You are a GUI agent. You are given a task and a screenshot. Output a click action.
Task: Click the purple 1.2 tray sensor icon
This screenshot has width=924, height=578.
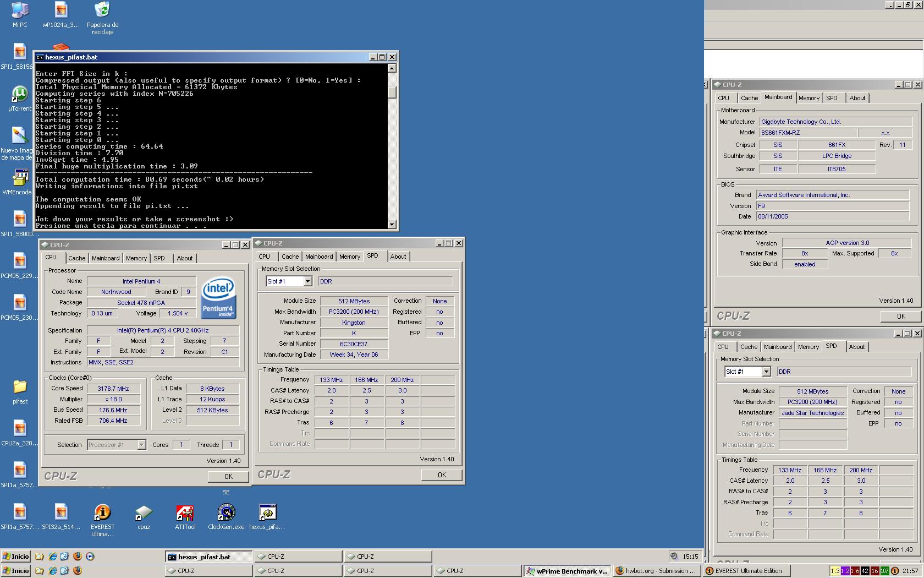click(x=845, y=571)
